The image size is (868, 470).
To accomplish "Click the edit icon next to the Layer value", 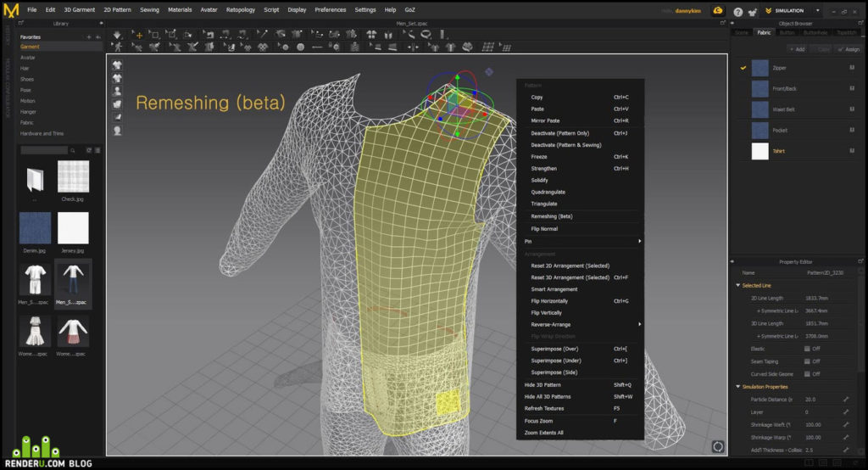I will pos(846,411).
